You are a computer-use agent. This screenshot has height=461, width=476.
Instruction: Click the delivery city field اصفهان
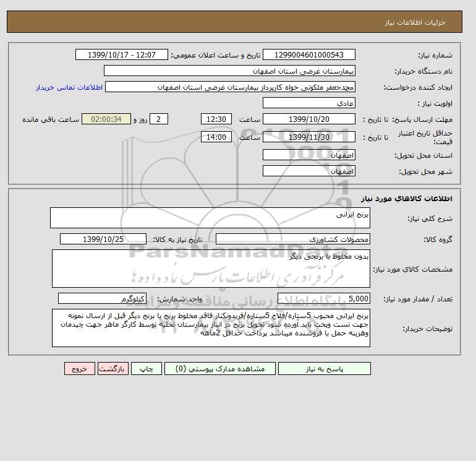[x=308, y=171]
